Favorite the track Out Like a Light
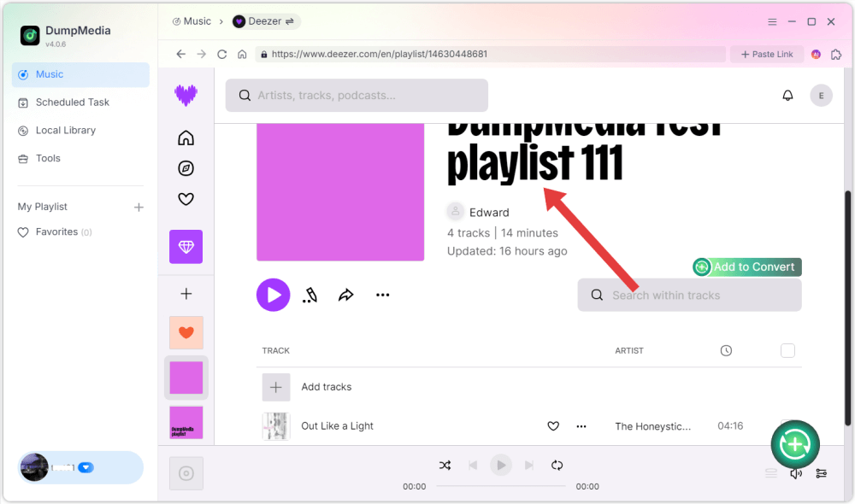The width and height of the screenshot is (855, 504). [x=553, y=425]
